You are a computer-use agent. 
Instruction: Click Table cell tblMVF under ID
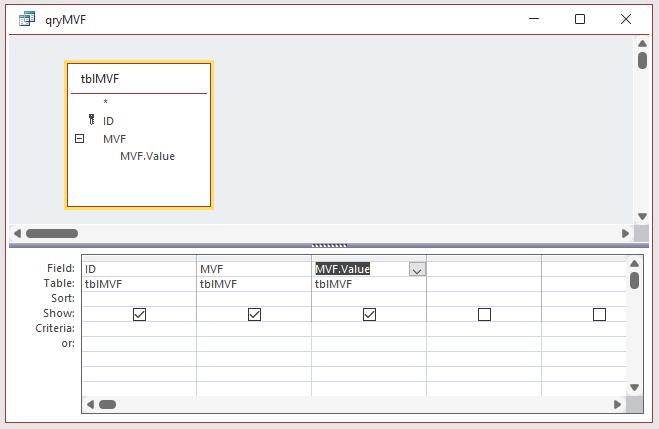[139, 284]
